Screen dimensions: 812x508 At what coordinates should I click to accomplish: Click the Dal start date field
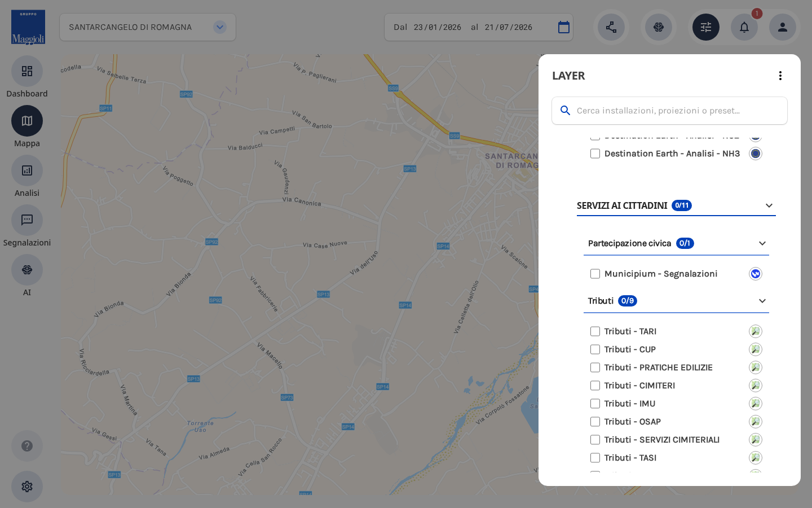(437, 27)
